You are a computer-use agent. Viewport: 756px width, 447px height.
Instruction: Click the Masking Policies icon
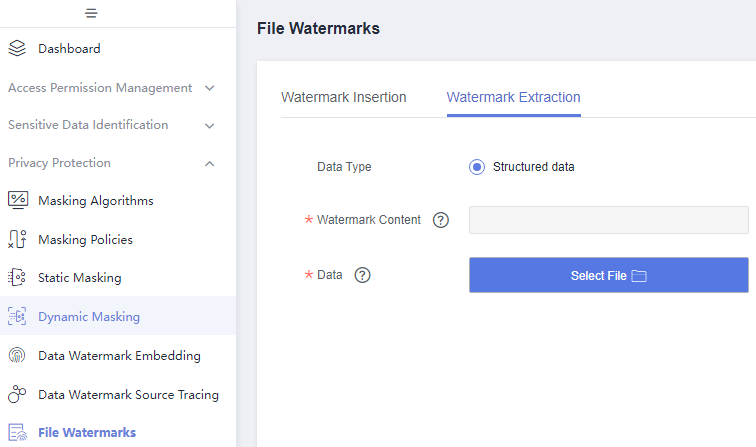point(17,239)
